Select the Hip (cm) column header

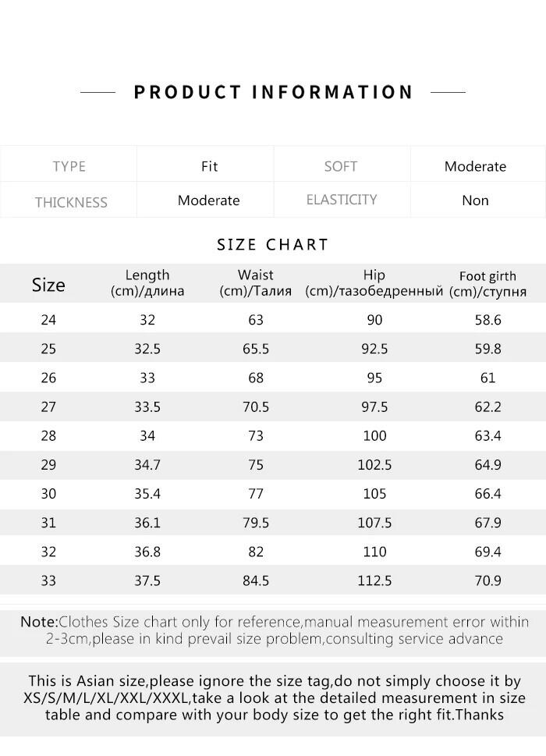(374, 283)
